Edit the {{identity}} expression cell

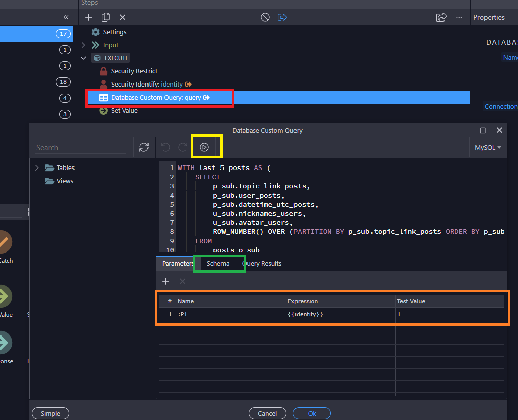click(x=341, y=314)
